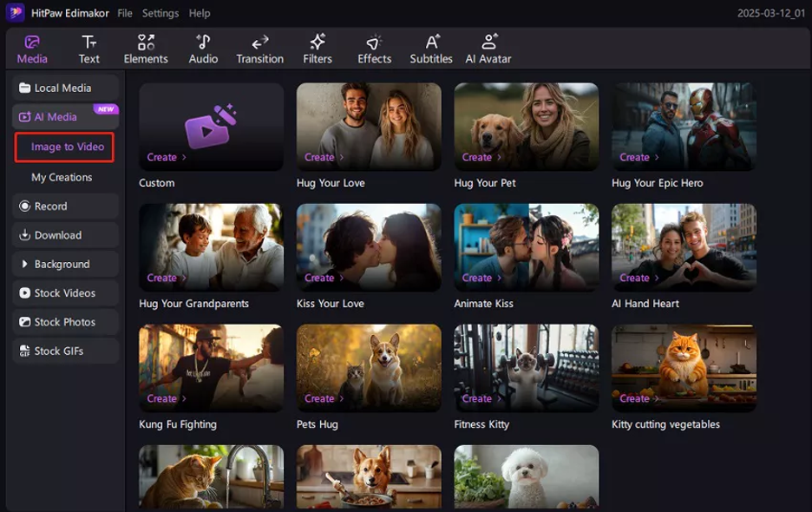Click the Fitness Kitty label
812x512 pixels.
click(x=481, y=424)
